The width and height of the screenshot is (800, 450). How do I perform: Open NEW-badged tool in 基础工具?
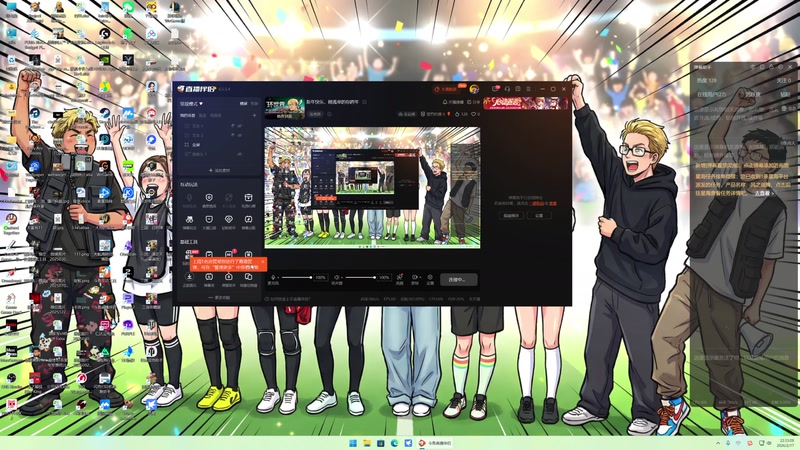click(189, 254)
